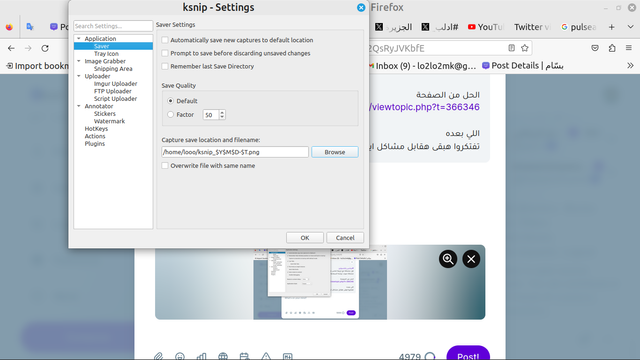The height and width of the screenshot is (360, 640).
Task: Open HotKeys settings
Action: (96, 129)
